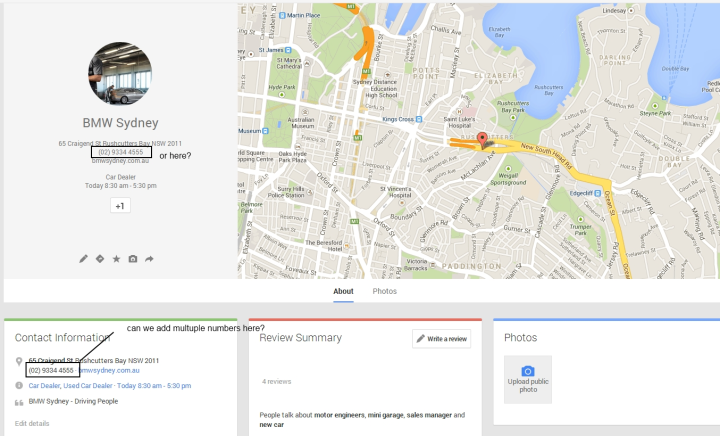The image size is (720, 436).
Task: Click the Car Dealer category link
Action: tap(45, 386)
